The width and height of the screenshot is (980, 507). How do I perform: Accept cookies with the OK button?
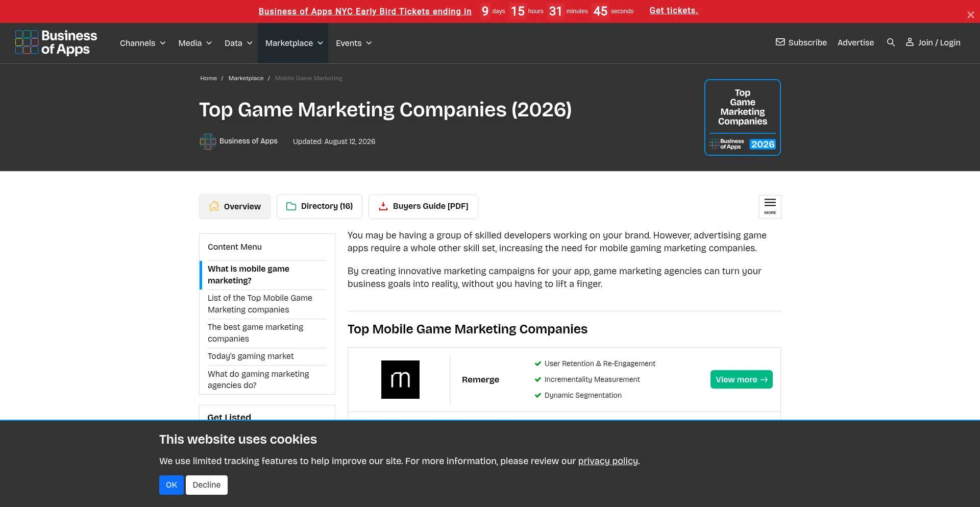click(x=171, y=485)
